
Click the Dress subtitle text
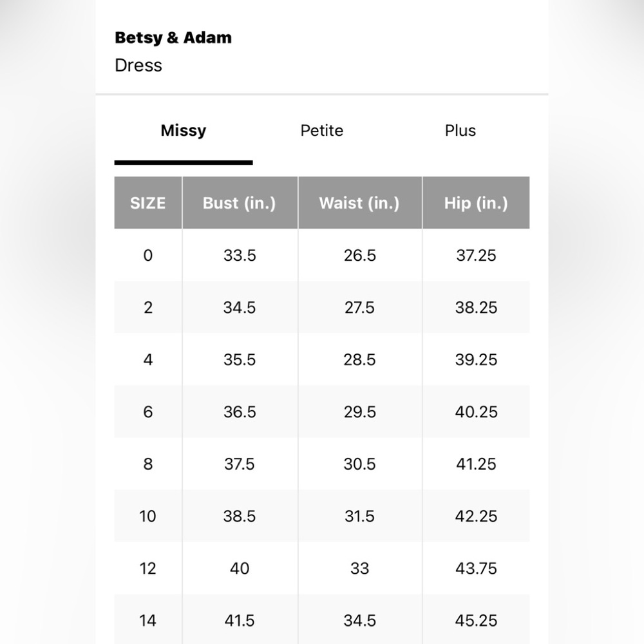(x=138, y=66)
